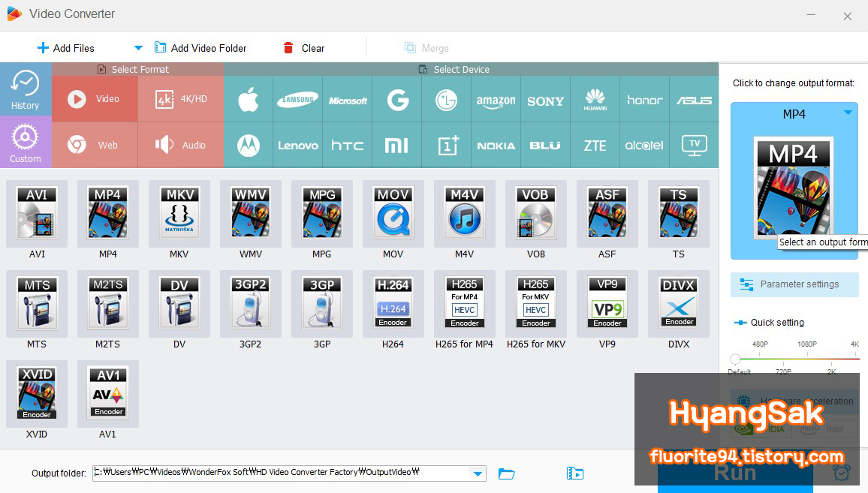Viewport: 868px width, 493px height.
Task: Select the AV1 encoder format
Action: tap(108, 394)
